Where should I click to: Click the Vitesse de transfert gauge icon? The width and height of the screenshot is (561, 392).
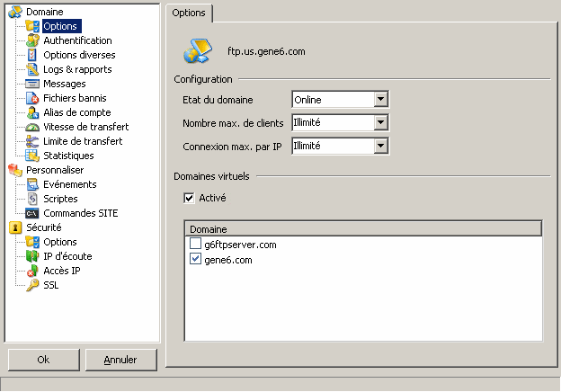[32, 127]
